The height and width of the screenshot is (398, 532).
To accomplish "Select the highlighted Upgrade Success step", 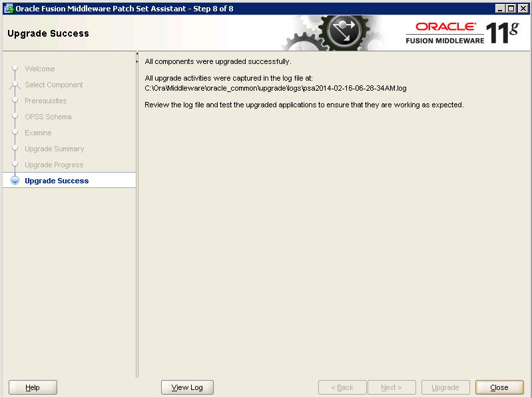I will point(69,180).
